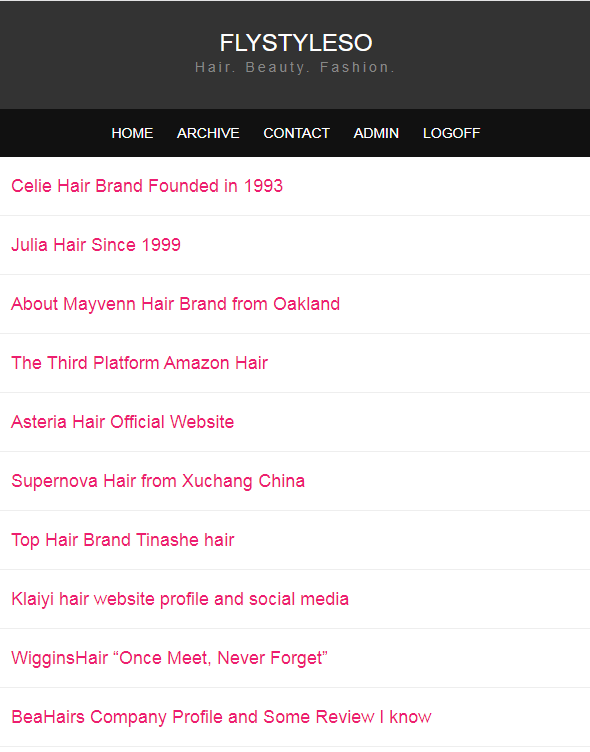Viewport: 590px width, 752px height.
Task: Open 'Julia Hair Since 1999' post
Action: tap(96, 245)
